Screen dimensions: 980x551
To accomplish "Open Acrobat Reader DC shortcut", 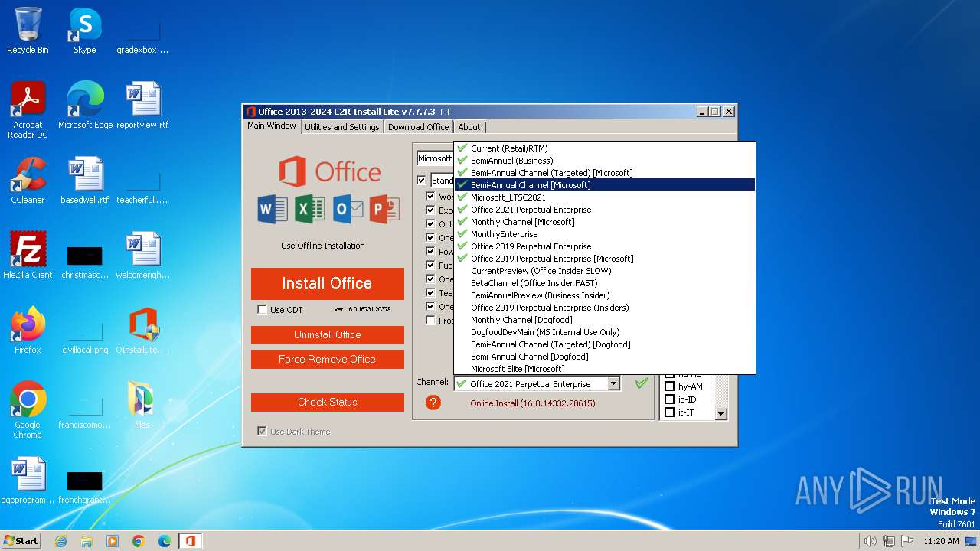I will pyautogui.click(x=28, y=110).
